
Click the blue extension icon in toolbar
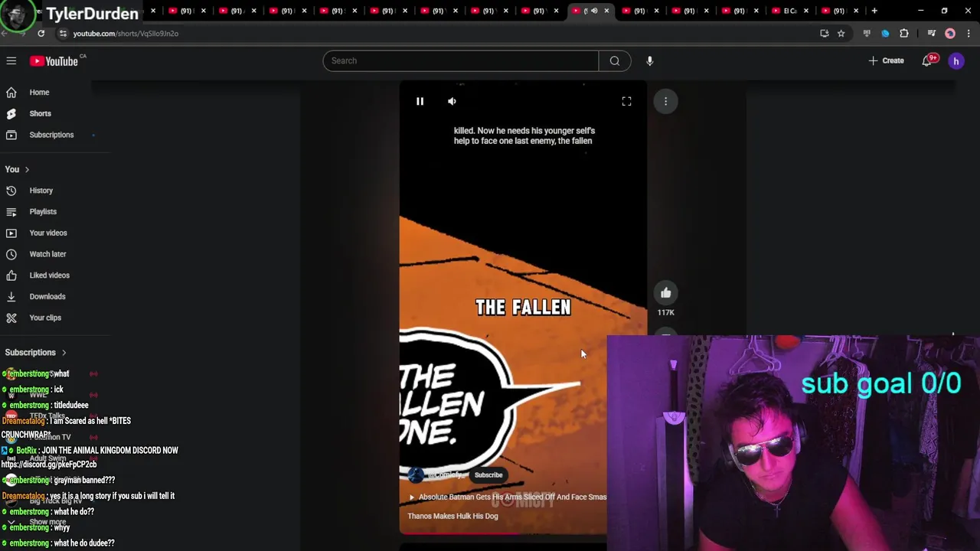885,34
